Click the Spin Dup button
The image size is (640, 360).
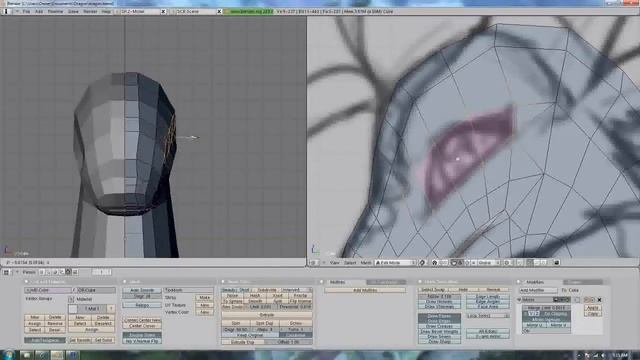pyautogui.click(x=264, y=323)
